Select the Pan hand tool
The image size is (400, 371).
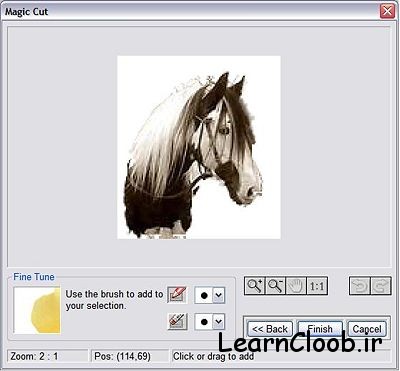(296, 286)
